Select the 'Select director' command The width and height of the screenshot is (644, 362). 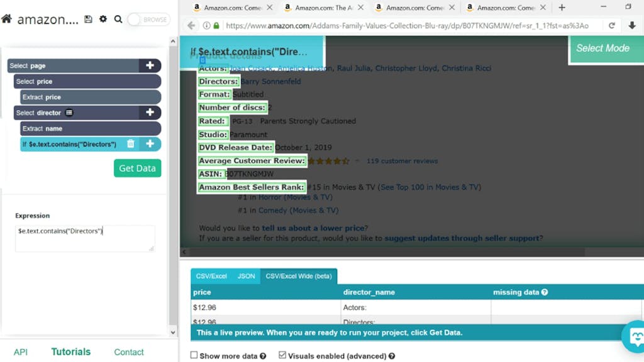pos(77,112)
